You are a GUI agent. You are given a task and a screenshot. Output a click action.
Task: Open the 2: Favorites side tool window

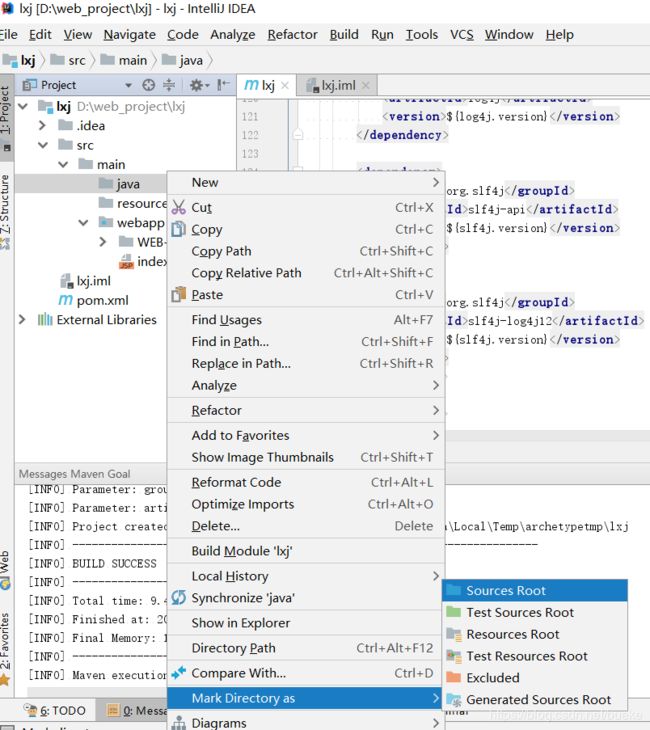pos(5,648)
